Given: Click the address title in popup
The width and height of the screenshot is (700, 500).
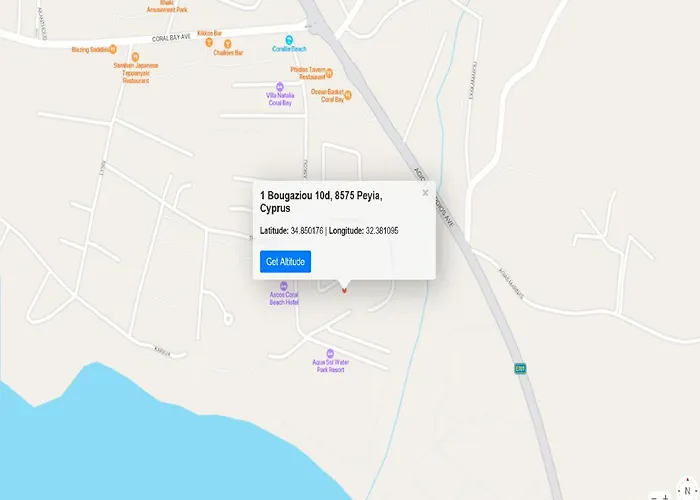Looking at the screenshot, I should (320, 201).
